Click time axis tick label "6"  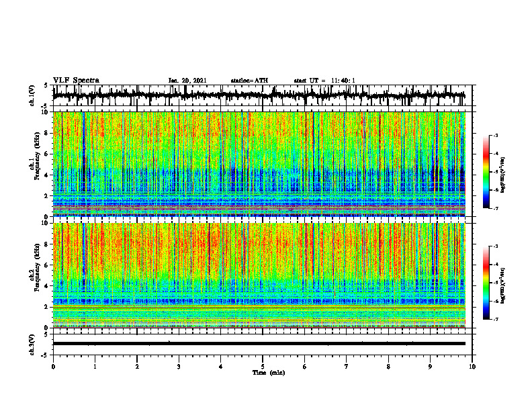pos(305,367)
